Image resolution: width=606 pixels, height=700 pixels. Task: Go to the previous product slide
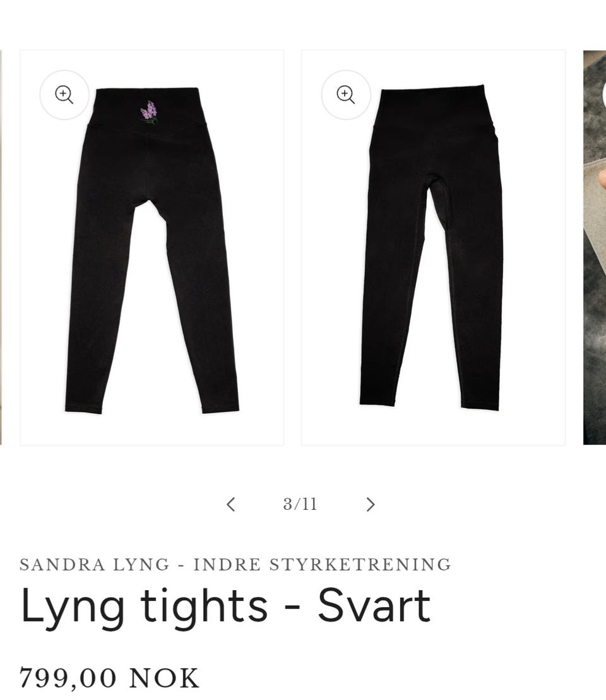(231, 504)
